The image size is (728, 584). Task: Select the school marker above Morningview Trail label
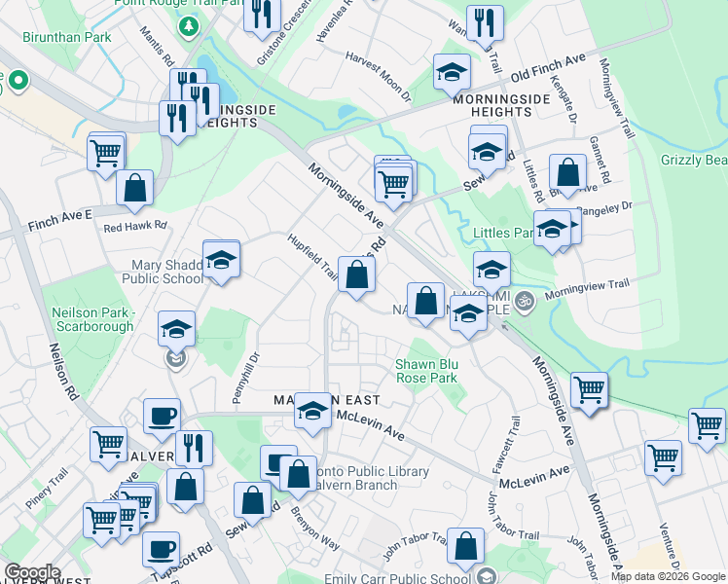point(492,271)
